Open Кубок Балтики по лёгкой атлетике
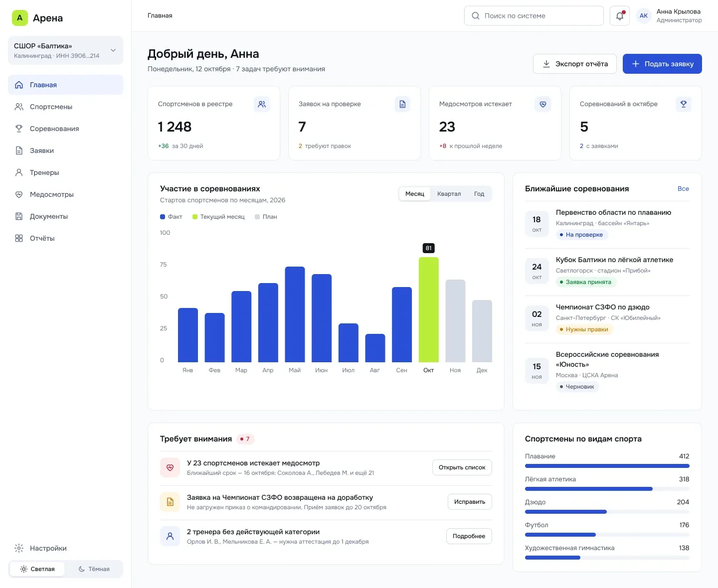The image size is (718, 588). (614, 260)
